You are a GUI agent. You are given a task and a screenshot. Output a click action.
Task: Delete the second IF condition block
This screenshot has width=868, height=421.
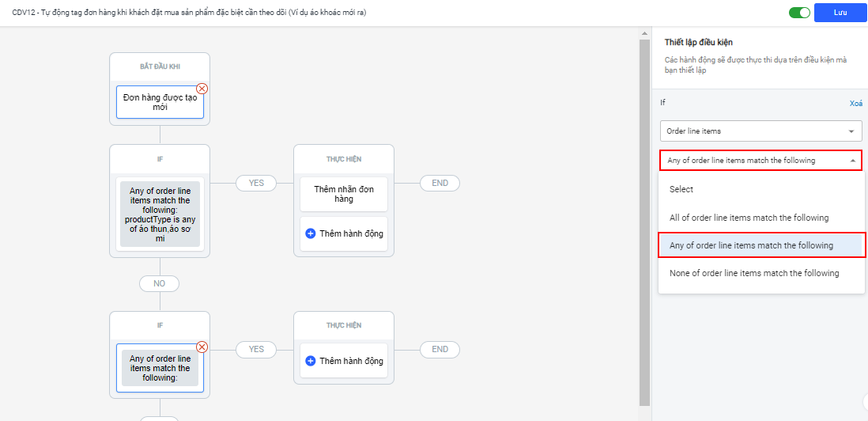(202, 347)
